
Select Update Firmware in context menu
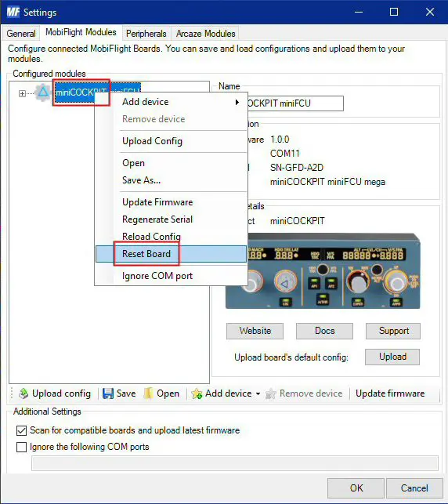tap(157, 202)
